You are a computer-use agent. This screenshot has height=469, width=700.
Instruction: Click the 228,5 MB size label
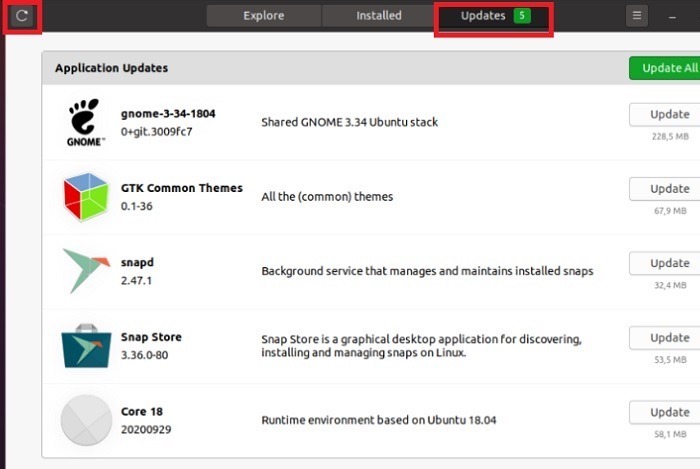pos(670,137)
